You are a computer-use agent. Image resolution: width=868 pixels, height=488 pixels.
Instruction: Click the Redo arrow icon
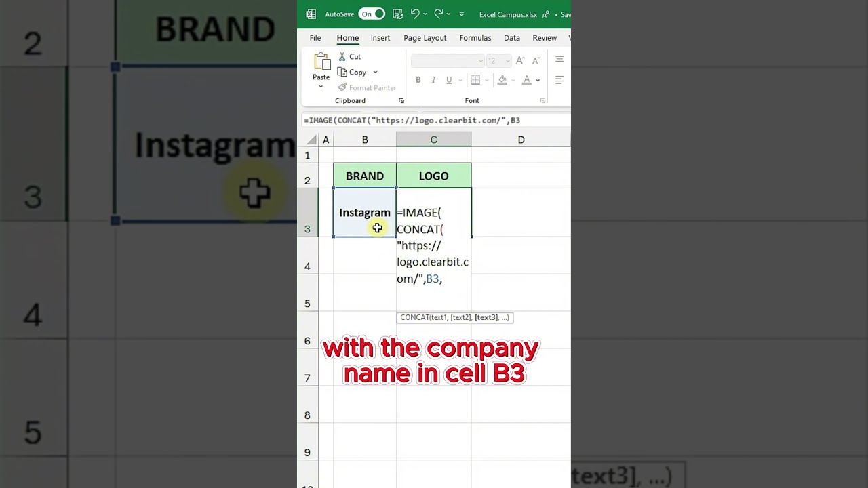coord(438,14)
